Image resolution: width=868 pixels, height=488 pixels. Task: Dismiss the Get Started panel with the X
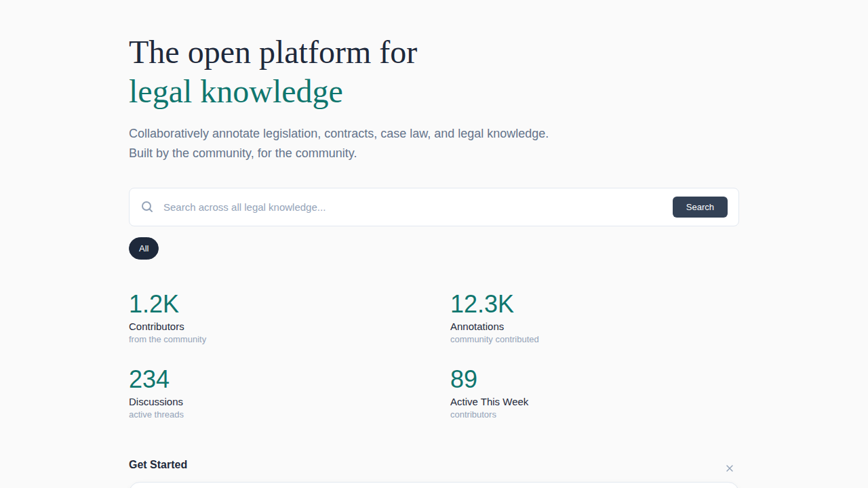click(x=730, y=468)
